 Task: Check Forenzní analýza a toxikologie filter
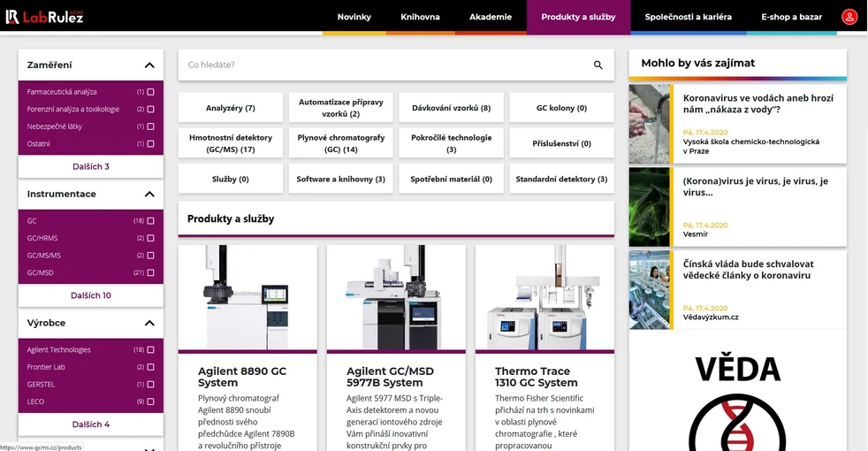[x=150, y=109]
